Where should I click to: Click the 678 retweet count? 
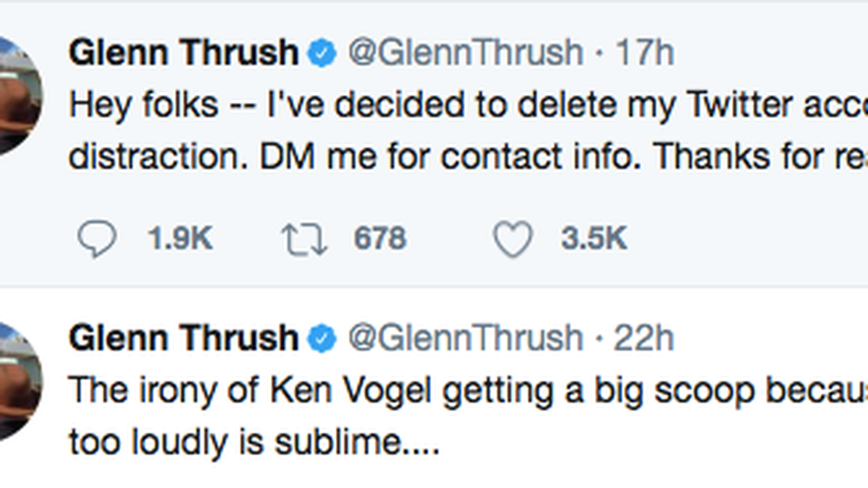point(380,239)
